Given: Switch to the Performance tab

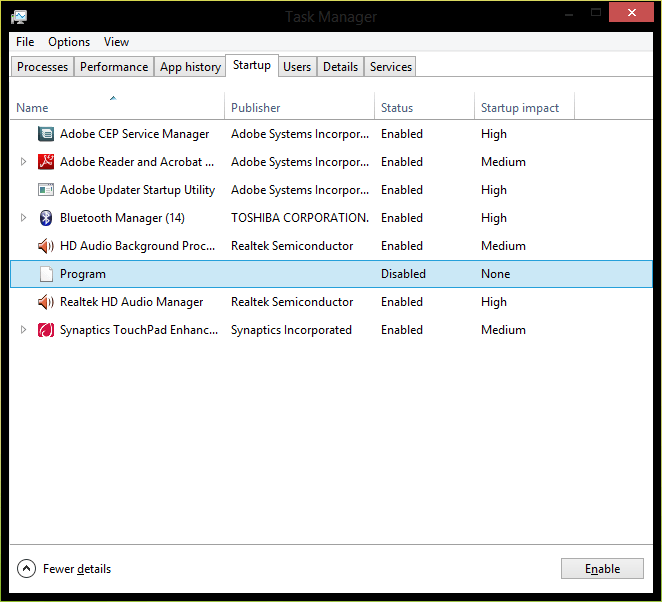Looking at the screenshot, I should coord(114,67).
